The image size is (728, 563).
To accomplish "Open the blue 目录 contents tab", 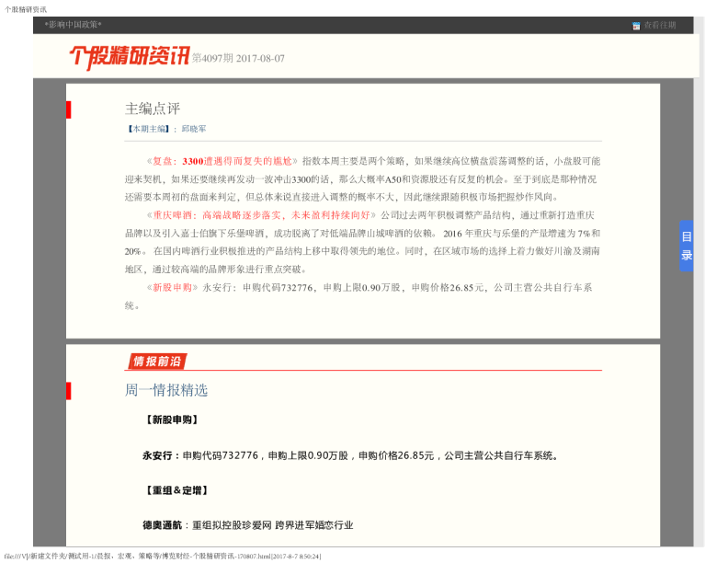I will click(x=686, y=247).
